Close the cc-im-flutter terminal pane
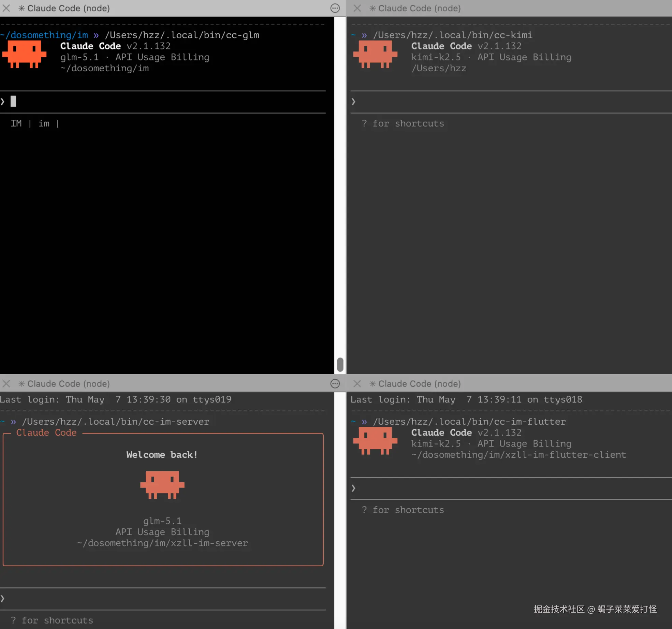 click(357, 384)
